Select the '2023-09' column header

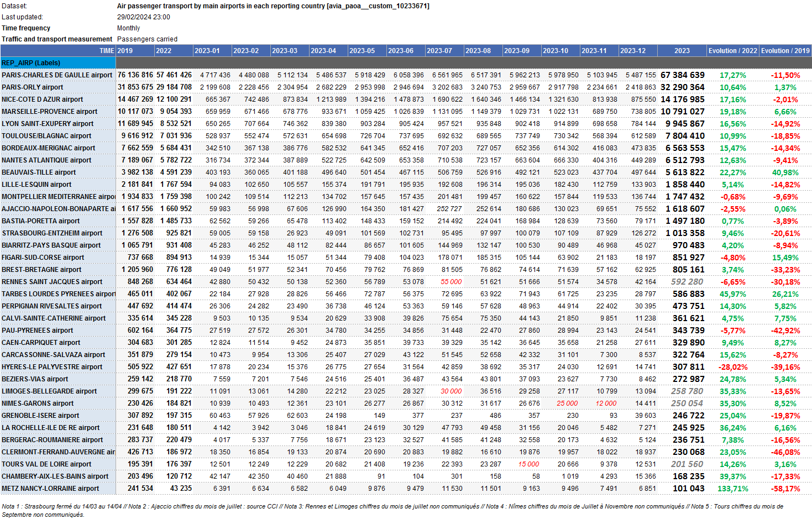tap(522, 50)
